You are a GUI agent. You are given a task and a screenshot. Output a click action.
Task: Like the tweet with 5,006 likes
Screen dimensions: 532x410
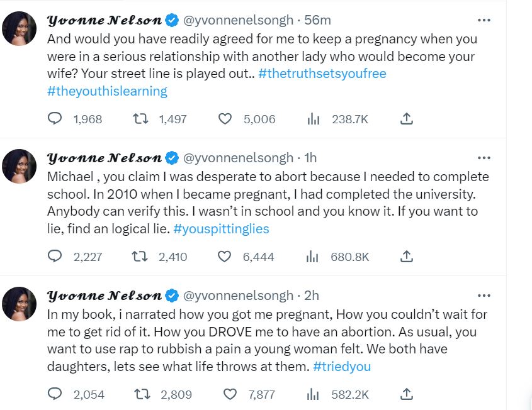click(x=225, y=118)
